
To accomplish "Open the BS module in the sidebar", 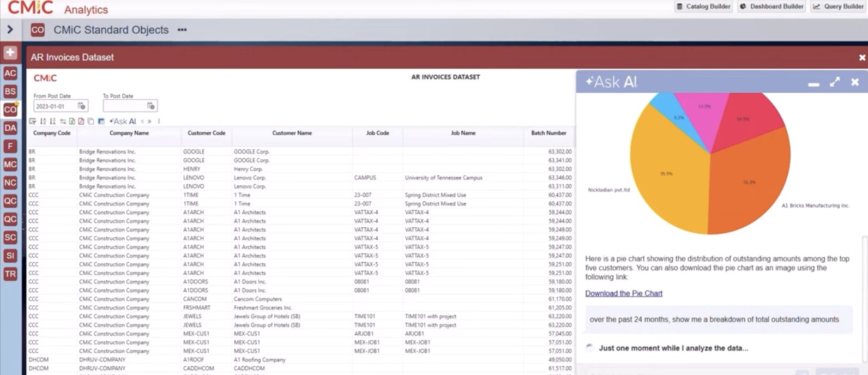I will (10, 92).
